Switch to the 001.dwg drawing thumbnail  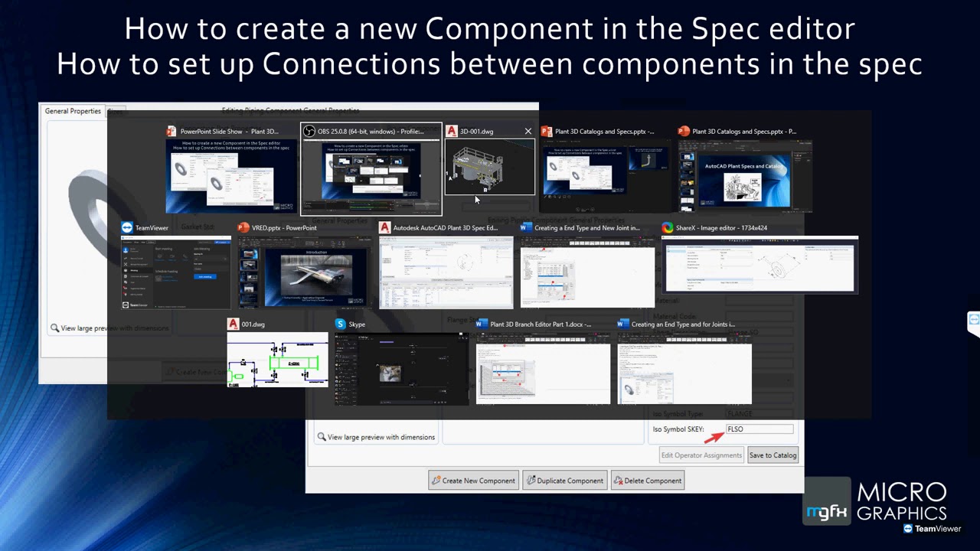click(278, 360)
